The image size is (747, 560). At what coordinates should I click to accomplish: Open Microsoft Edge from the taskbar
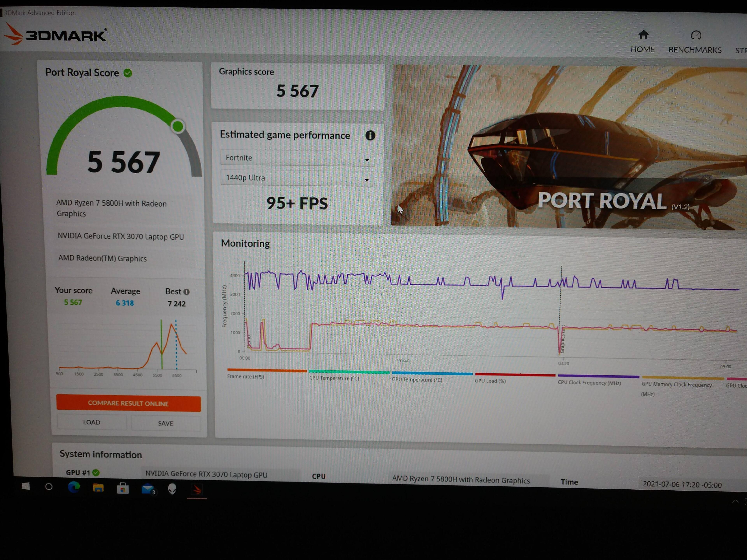point(74,487)
